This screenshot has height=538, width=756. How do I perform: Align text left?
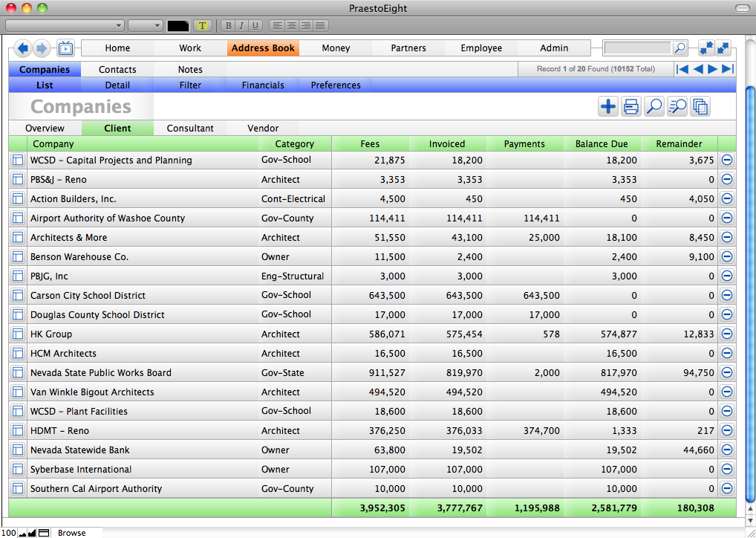(x=277, y=25)
